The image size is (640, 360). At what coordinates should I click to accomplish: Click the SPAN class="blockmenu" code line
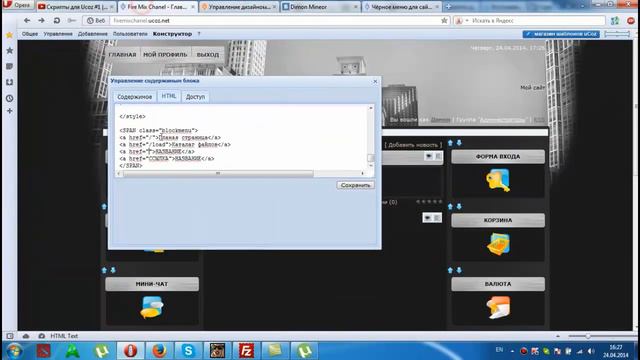[x=158, y=130]
